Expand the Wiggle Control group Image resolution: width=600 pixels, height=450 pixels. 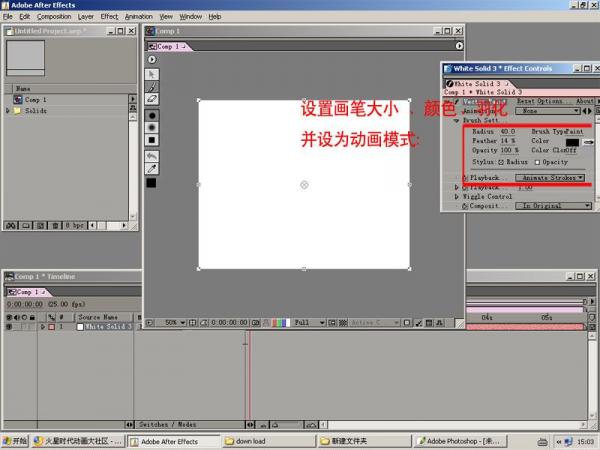pos(456,197)
